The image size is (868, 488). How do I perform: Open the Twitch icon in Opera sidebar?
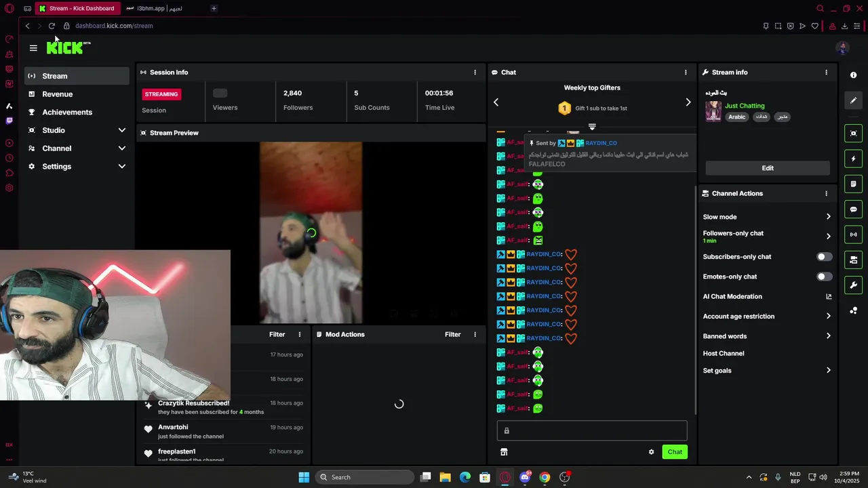(9, 121)
